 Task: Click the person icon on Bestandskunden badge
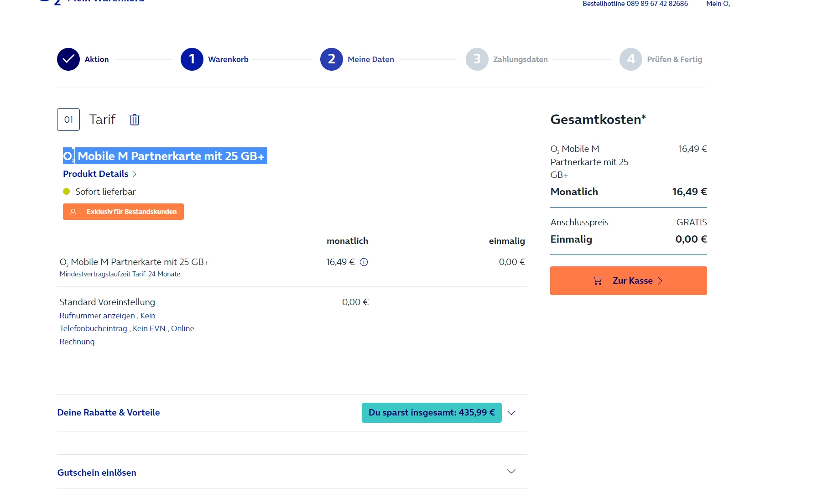[x=73, y=212]
